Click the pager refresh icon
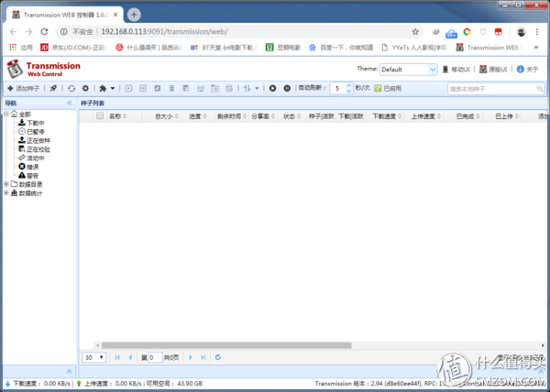The width and height of the screenshot is (550, 392). (218, 357)
